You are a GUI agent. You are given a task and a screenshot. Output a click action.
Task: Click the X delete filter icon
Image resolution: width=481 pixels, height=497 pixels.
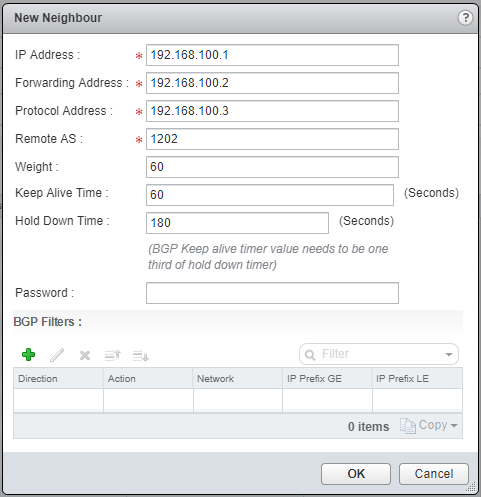(85, 356)
